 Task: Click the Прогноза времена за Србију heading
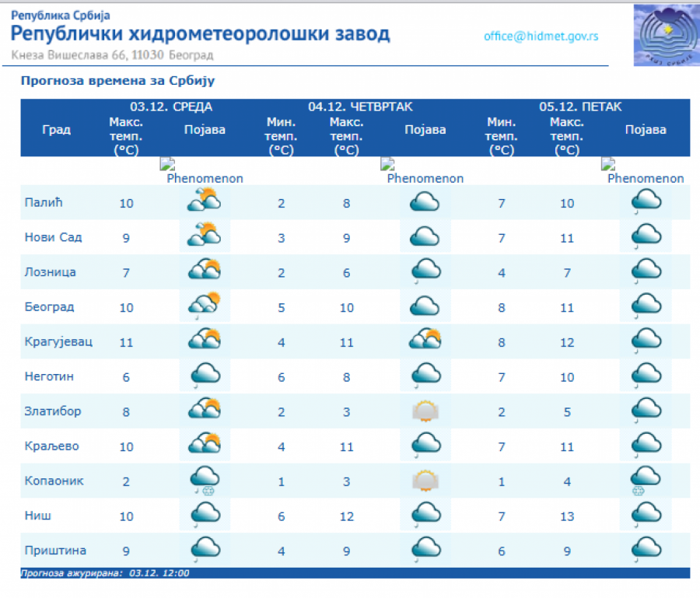click(117, 80)
